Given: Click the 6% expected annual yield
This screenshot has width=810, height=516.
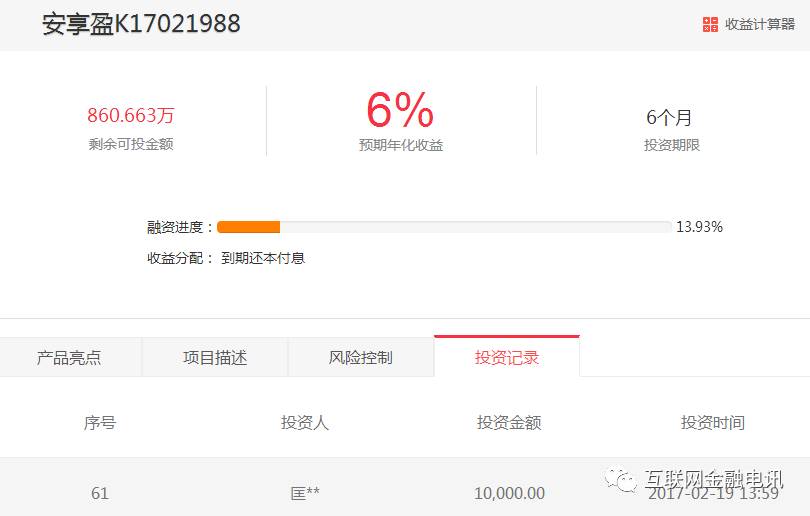Looking at the screenshot, I should coord(400,110).
